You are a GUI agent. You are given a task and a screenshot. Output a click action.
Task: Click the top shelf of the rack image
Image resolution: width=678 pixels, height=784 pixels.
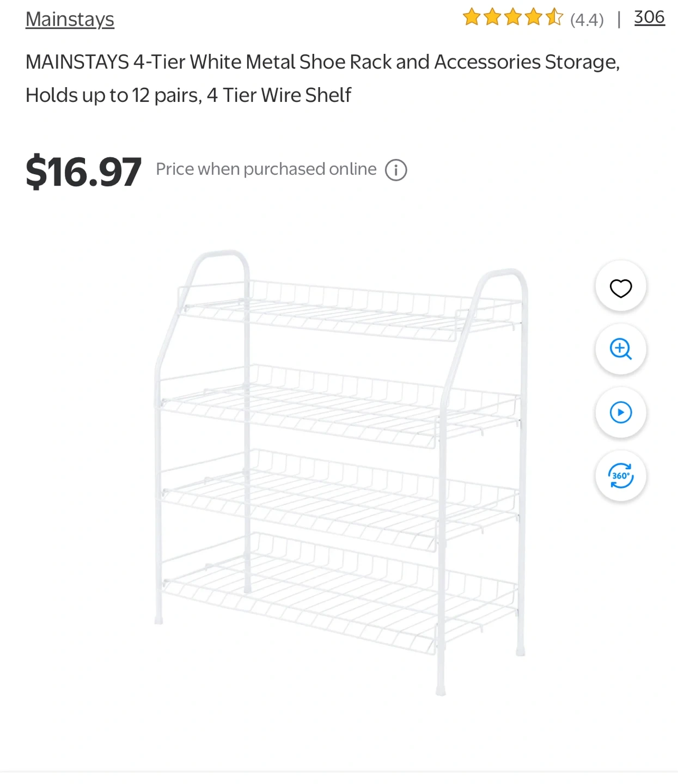pyautogui.click(x=349, y=311)
